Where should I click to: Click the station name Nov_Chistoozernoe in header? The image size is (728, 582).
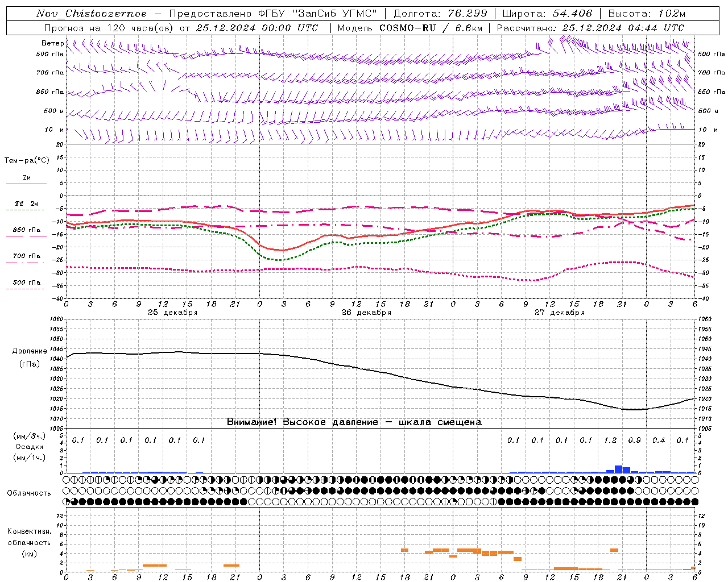click(91, 14)
